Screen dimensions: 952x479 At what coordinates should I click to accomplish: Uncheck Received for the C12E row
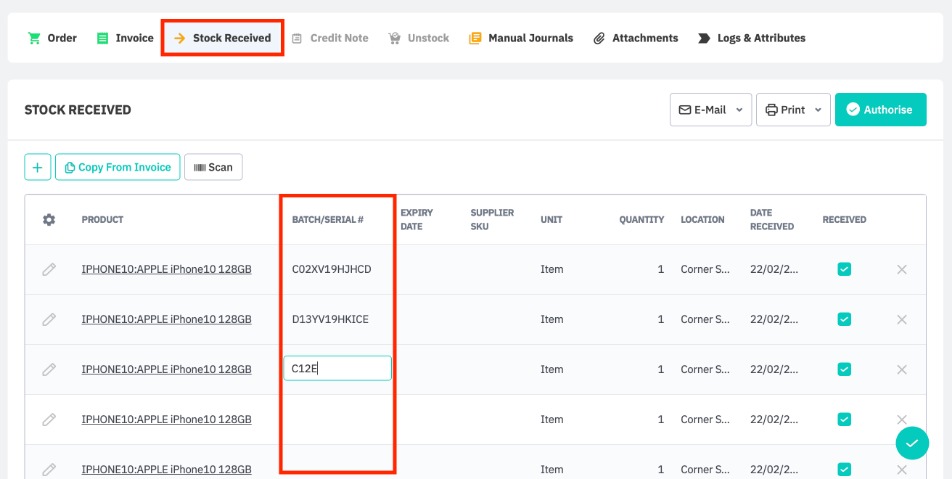(844, 369)
